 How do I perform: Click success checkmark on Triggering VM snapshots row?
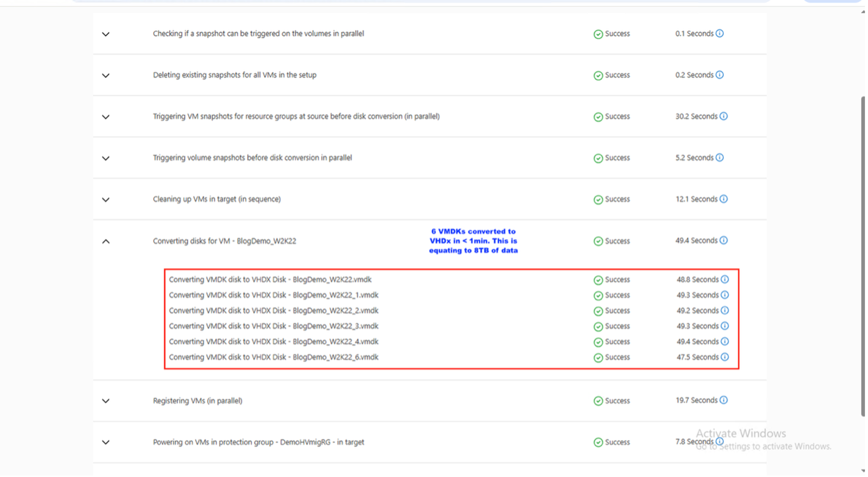598,117
